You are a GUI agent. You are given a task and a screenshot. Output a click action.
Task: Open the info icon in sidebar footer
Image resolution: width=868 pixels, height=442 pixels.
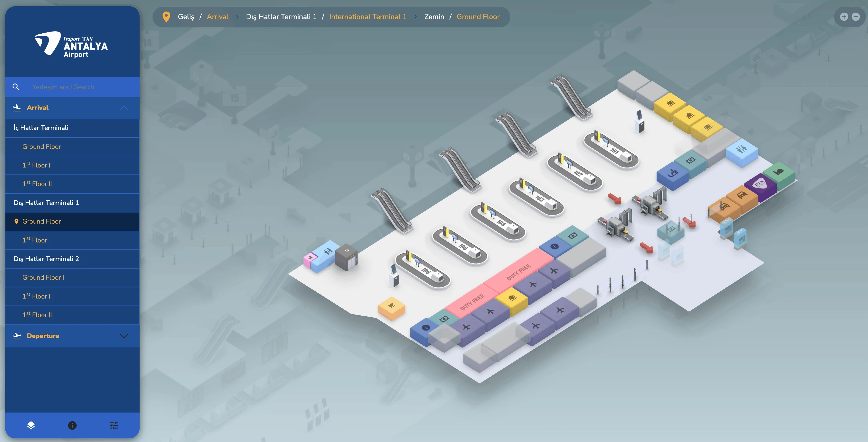pos(72,425)
